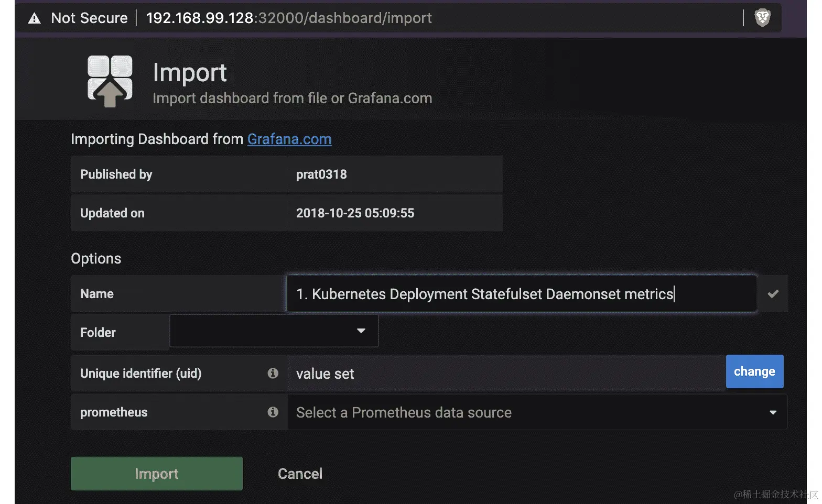
Task: Click the 'value set' uid field
Action: point(506,374)
